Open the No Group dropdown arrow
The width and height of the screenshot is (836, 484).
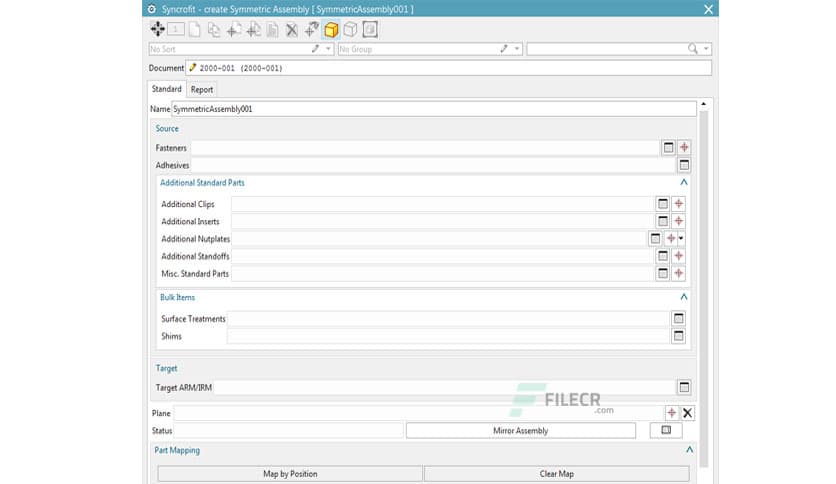pos(517,49)
